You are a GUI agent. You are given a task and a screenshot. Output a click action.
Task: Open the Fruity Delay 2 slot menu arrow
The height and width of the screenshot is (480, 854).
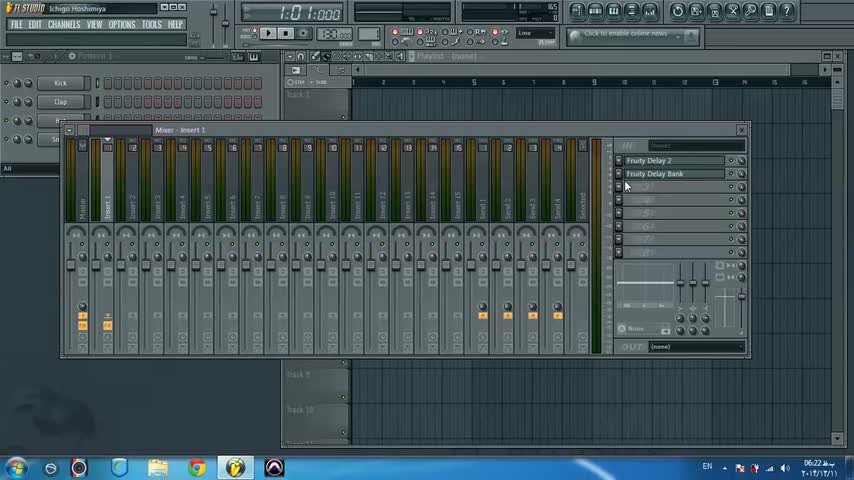[x=619, y=161]
